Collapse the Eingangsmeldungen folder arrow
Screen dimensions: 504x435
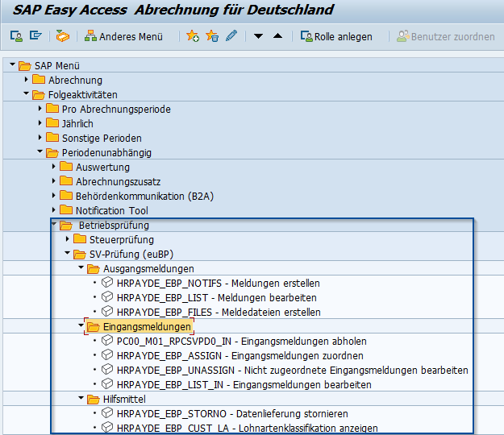81,325
